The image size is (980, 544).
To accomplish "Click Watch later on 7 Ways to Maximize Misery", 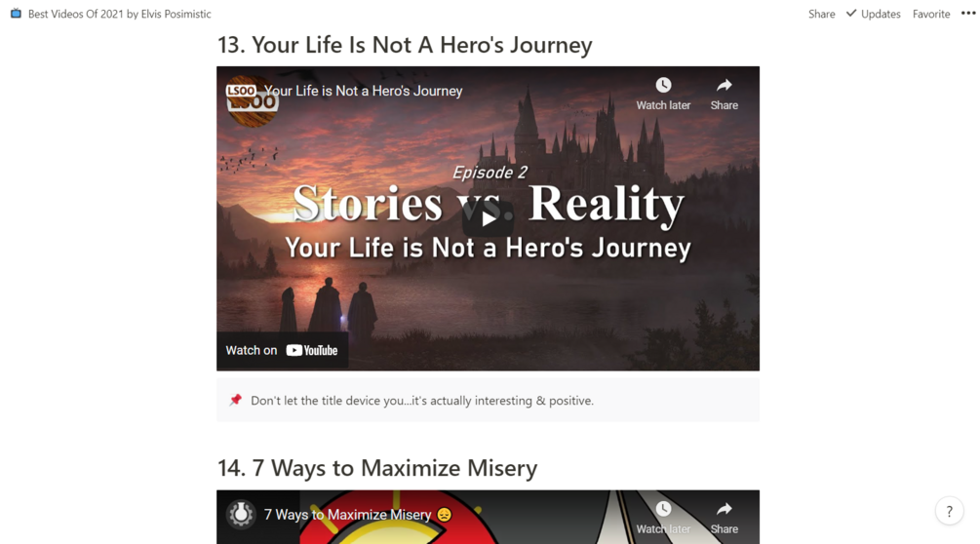I will [x=663, y=518].
